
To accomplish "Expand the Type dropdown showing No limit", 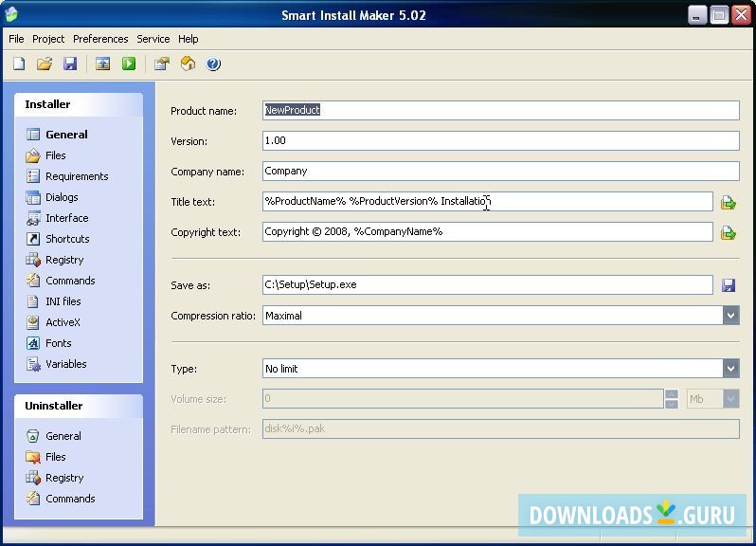I will tap(730, 369).
